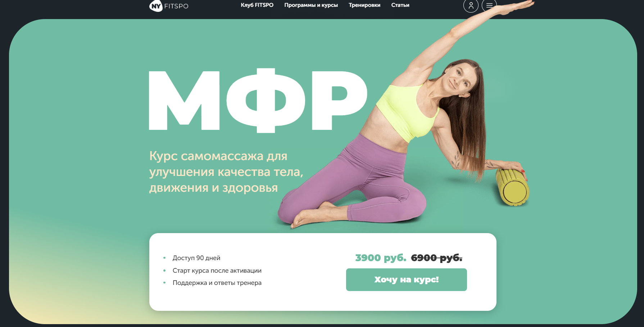Click the large letter Ф in headline
The height and width of the screenshot is (327, 644).
tap(266, 100)
